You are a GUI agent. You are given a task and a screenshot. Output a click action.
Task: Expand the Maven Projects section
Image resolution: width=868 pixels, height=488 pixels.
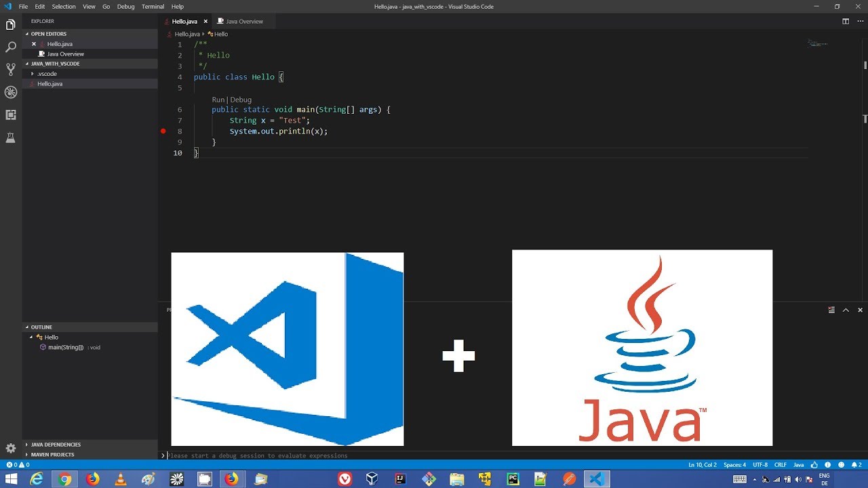[90, 455]
